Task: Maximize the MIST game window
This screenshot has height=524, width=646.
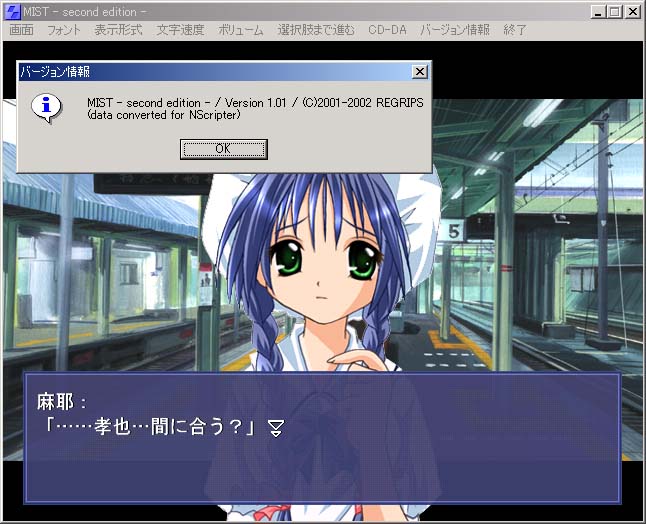Action: tap(614, 12)
